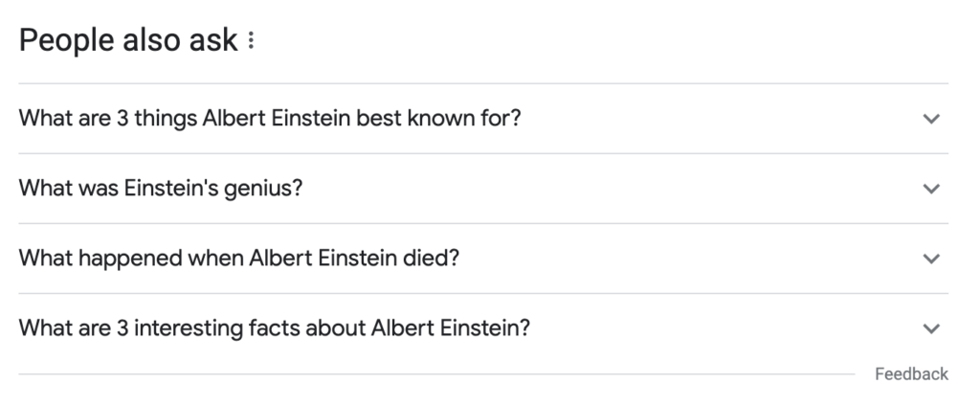The height and width of the screenshot is (407, 980).
Task: Reveal the answer about Einstein's death
Action: coord(239,259)
